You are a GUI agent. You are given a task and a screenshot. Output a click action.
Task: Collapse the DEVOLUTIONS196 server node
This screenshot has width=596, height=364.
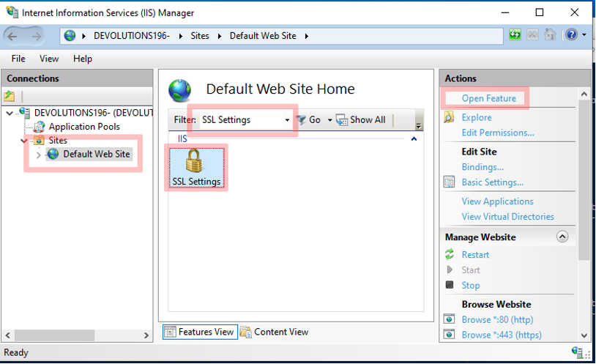pyautogui.click(x=10, y=113)
